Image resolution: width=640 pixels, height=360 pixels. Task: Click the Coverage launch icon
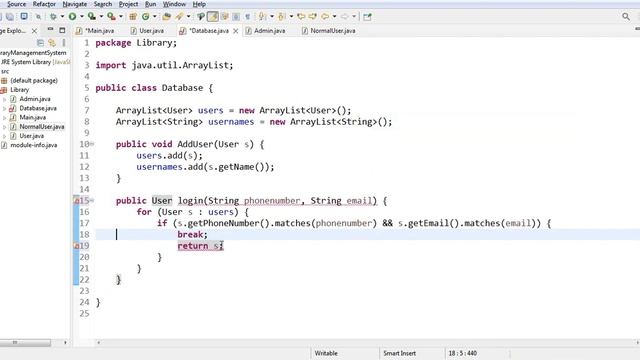point(92,17)
